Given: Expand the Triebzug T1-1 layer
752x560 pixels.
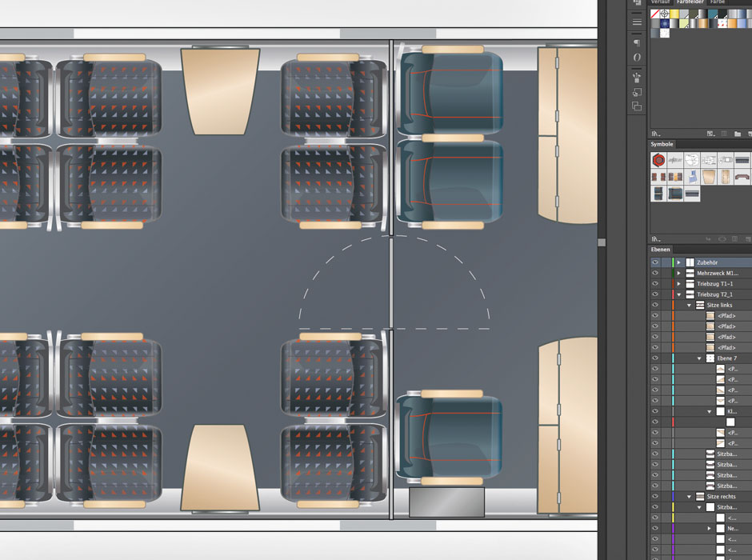Looking at the screenshot, I should click(678, 284).
